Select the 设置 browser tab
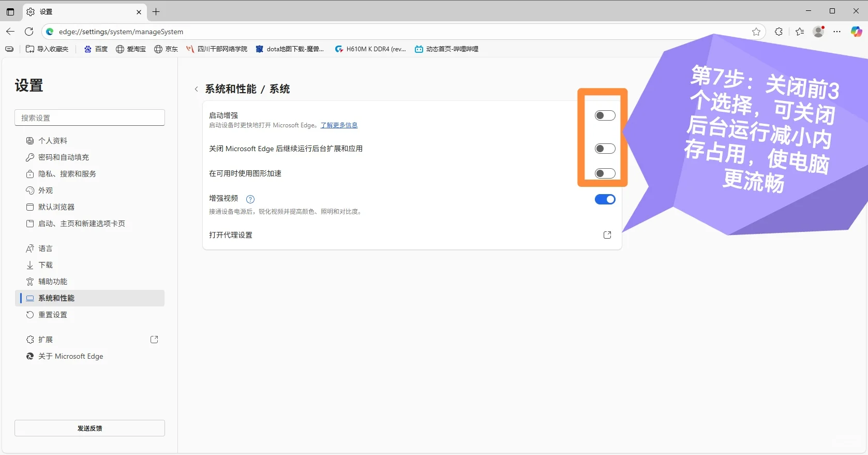868x455 pixels. pyautogui.click(x=84, y=12)
